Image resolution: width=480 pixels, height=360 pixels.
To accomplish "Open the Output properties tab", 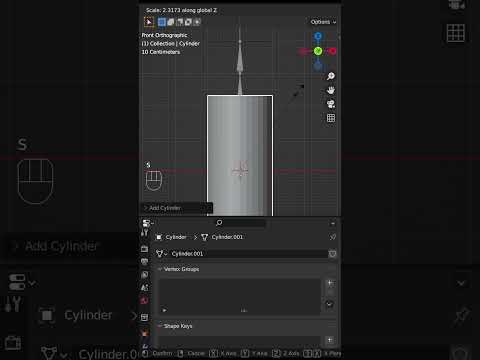I will click(144, 262).
